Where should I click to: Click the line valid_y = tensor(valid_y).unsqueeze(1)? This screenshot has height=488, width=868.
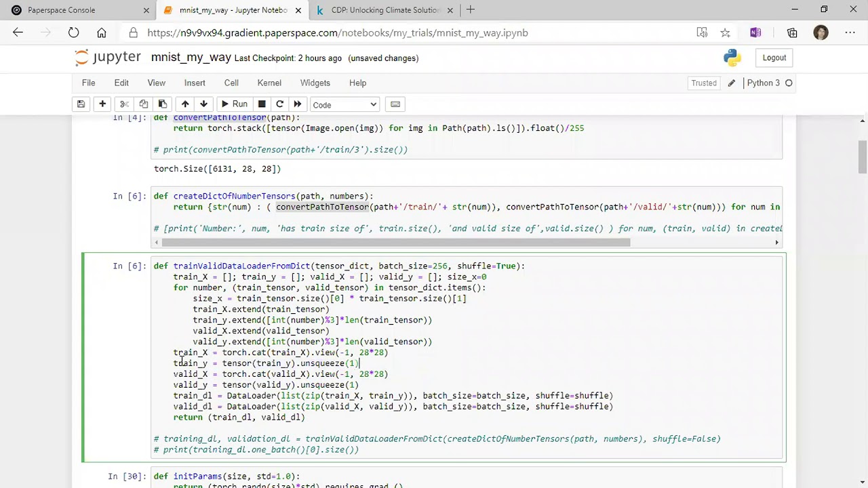point(266,385)
